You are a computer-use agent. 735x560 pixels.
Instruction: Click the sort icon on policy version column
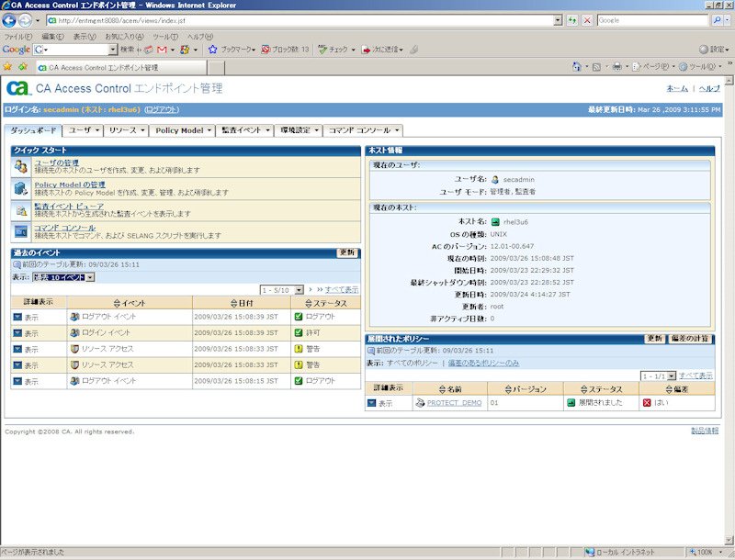pos(508,389)
